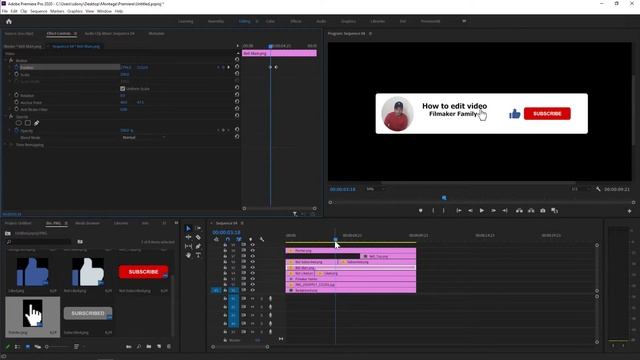Click the Lift button in the Program monitor

519,211
